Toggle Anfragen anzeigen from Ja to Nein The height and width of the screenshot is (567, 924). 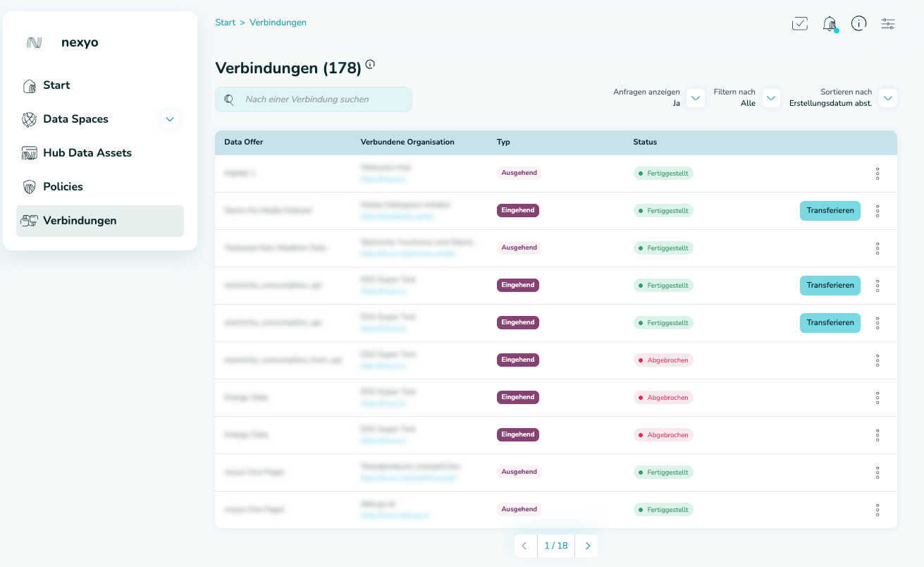[695, 98]
